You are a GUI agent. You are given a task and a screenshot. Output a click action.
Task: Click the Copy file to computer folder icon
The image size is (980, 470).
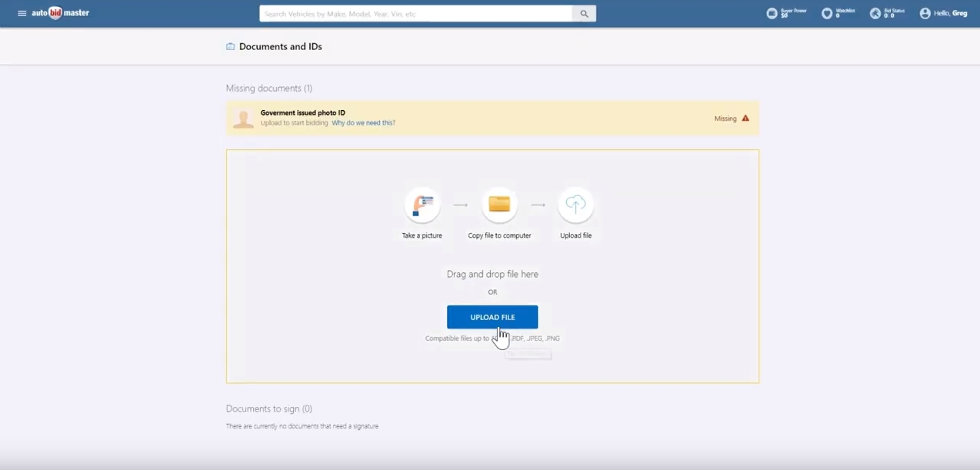pos(499,205)
